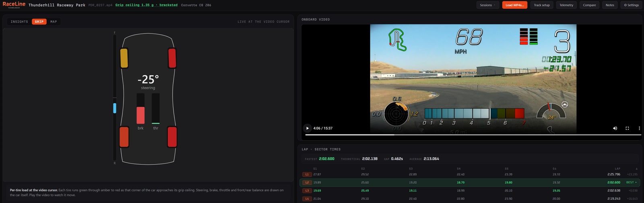Screen dimensions: 644x203
Task: Click the grip ceiling 1.35 g bracketed label
Action: [147, 5]
